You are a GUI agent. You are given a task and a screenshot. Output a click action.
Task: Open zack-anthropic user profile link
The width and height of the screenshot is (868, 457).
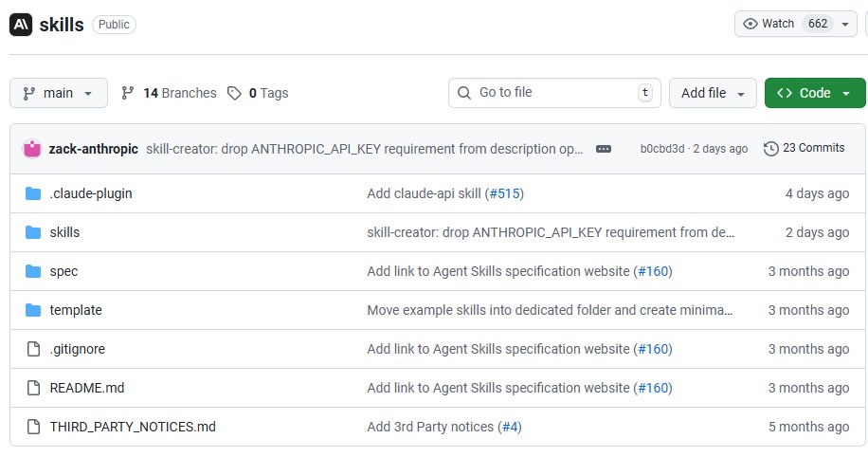pos(94,149)
